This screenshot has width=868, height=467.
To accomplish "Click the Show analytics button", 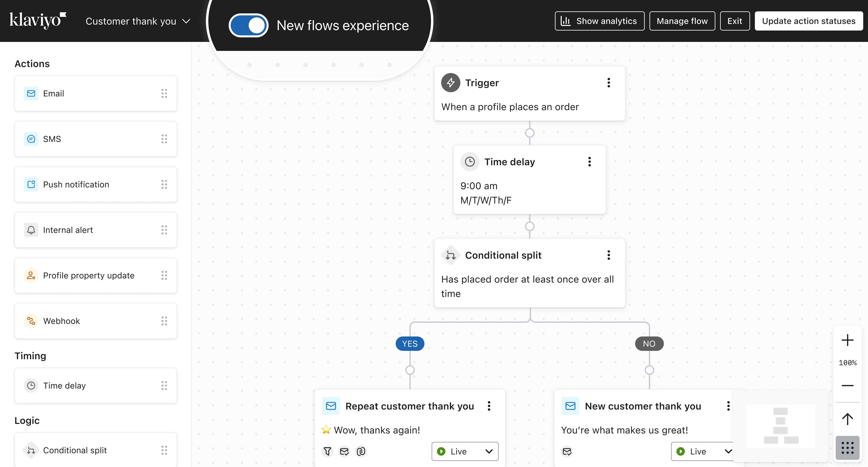I will click(x=599, y=21).
